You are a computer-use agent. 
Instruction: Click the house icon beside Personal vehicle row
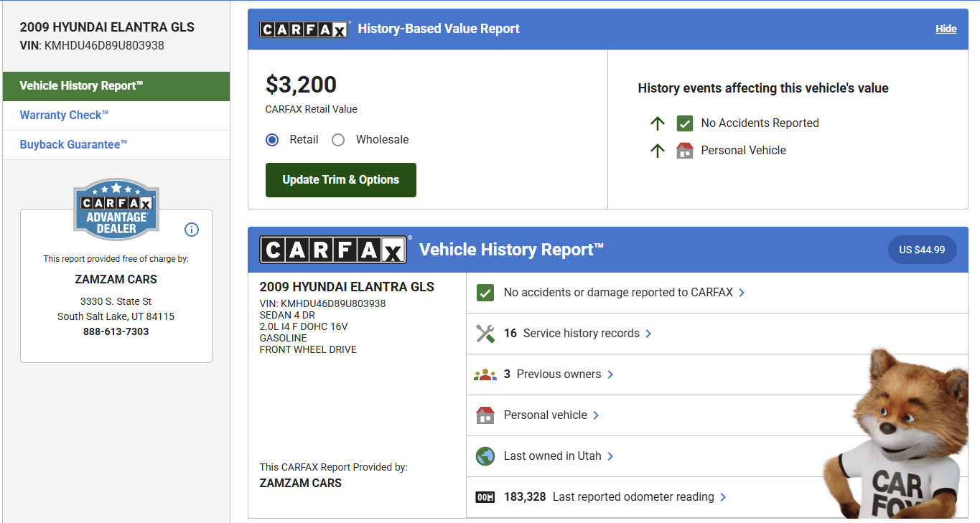(x=485, y=415)
